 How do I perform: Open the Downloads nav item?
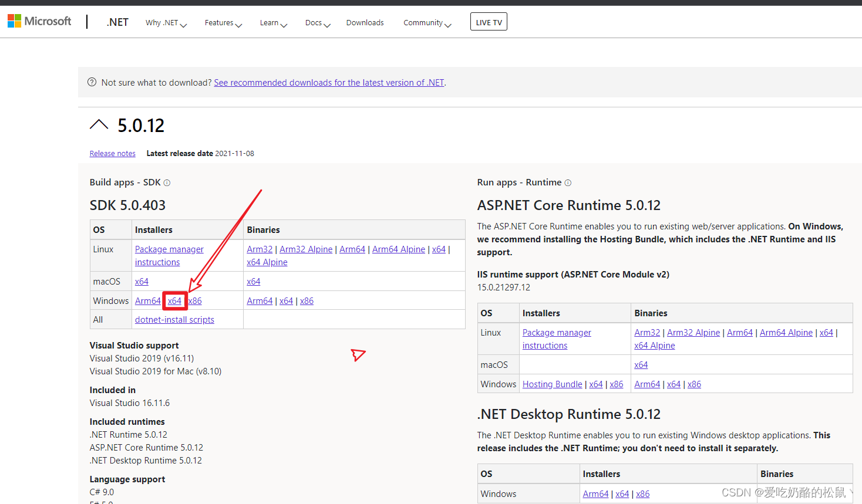[x=365, y=23]
